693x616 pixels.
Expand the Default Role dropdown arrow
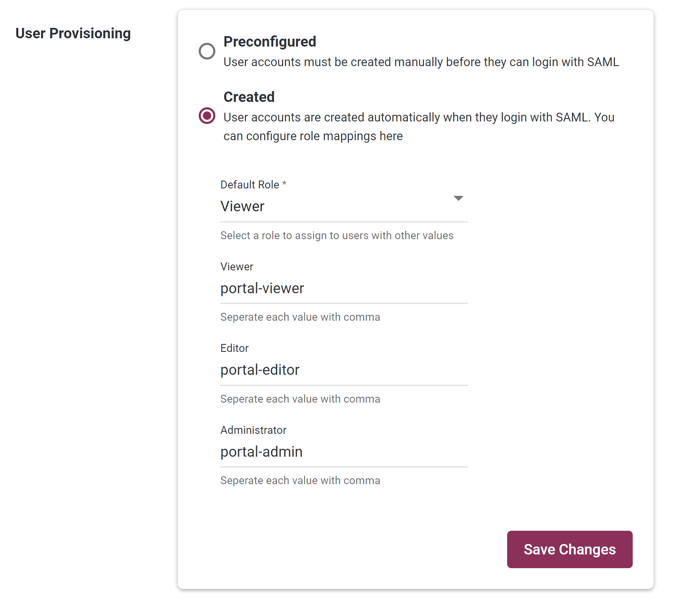pyautogui.click(x=458, y=198)
